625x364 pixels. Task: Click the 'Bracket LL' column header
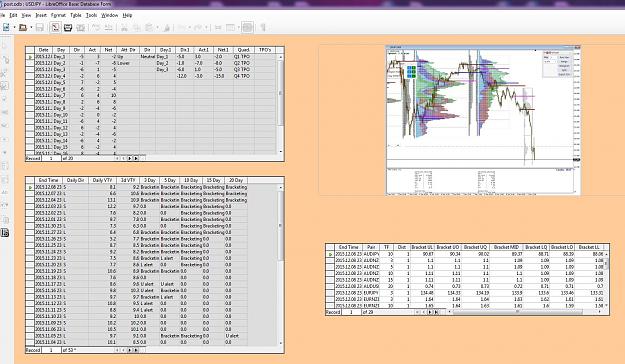click(x=589, y=247)
